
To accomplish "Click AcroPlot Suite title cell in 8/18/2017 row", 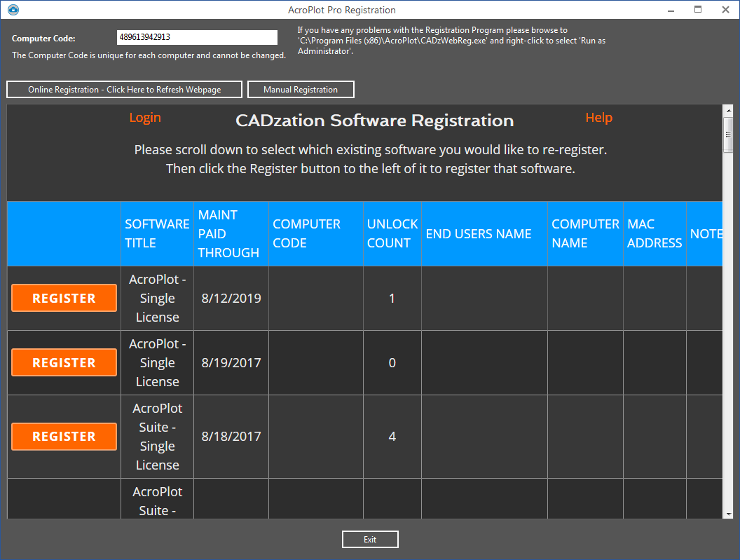I will click(157, 437).
